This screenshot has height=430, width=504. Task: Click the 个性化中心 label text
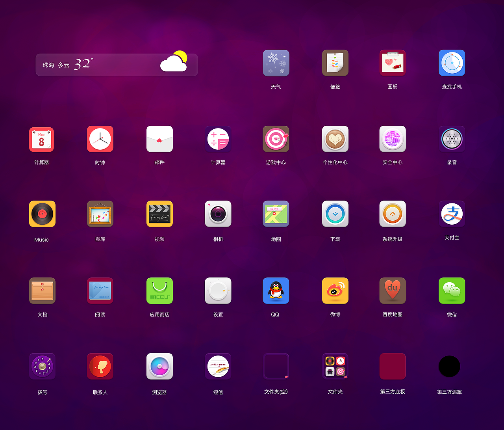coord(335,162)
